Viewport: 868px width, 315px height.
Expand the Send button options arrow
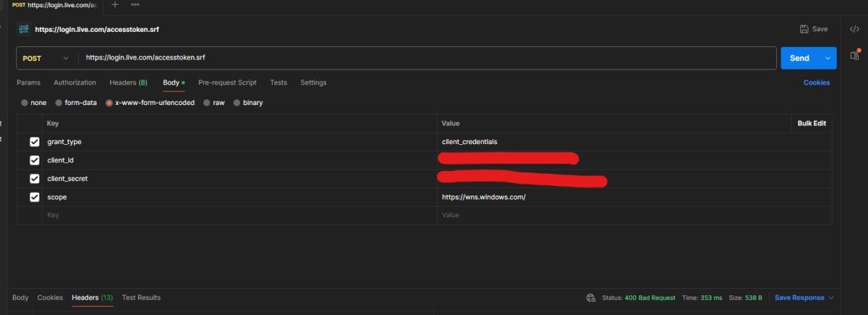pyautogui.click(x=827, y=58)
